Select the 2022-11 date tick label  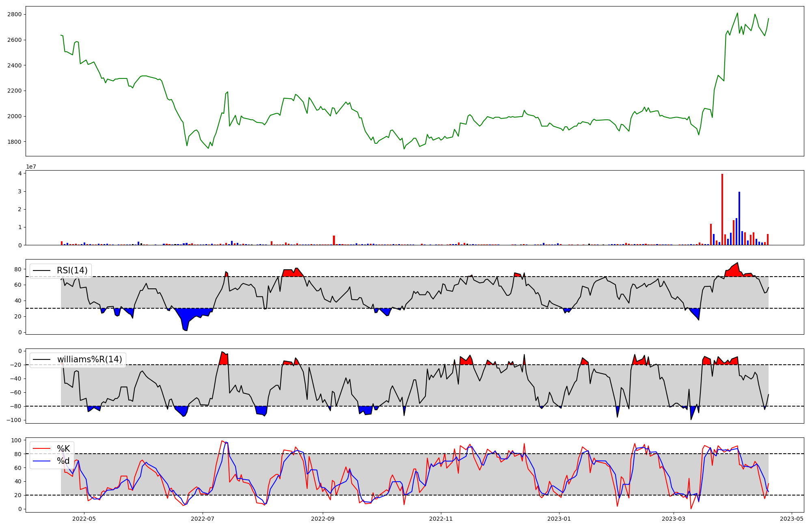pos(441,519)
